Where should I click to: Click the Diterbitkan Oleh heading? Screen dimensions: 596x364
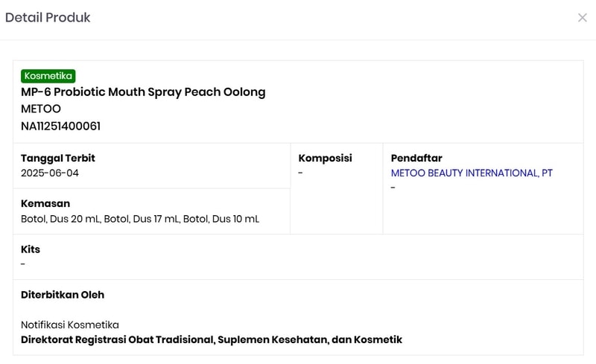coord(63,295)
